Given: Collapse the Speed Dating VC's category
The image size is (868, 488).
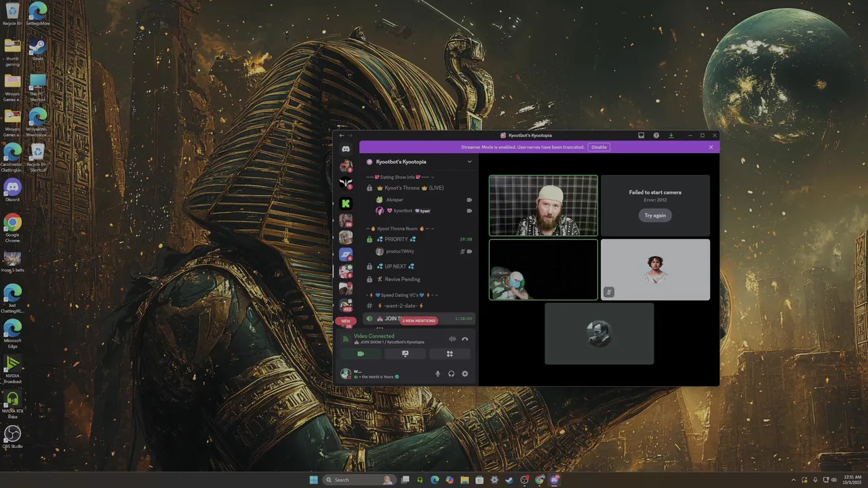Looking at the screenshot, I should click(x=401, y=295).
